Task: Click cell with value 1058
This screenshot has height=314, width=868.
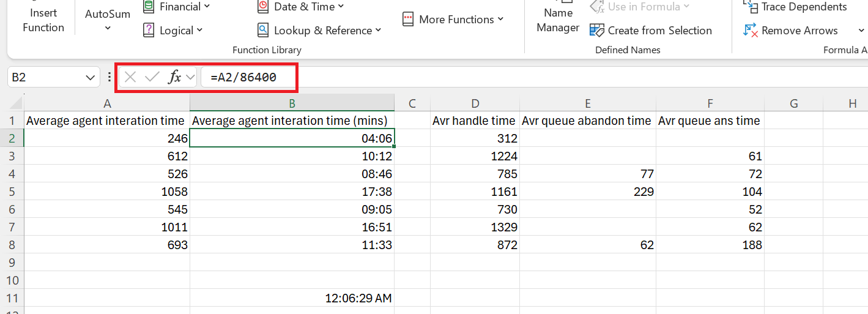Action: pos(107,192)
